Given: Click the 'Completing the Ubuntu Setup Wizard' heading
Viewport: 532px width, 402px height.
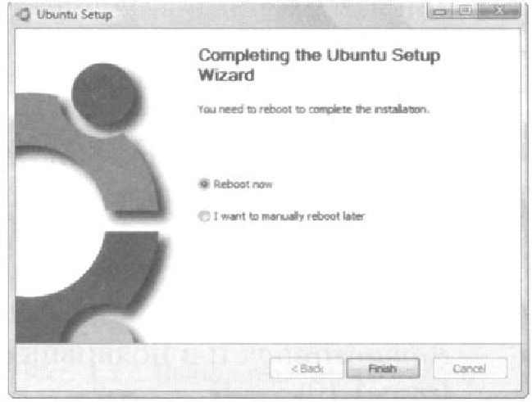Looking at the screenshot, I should [x=319, y=65].
